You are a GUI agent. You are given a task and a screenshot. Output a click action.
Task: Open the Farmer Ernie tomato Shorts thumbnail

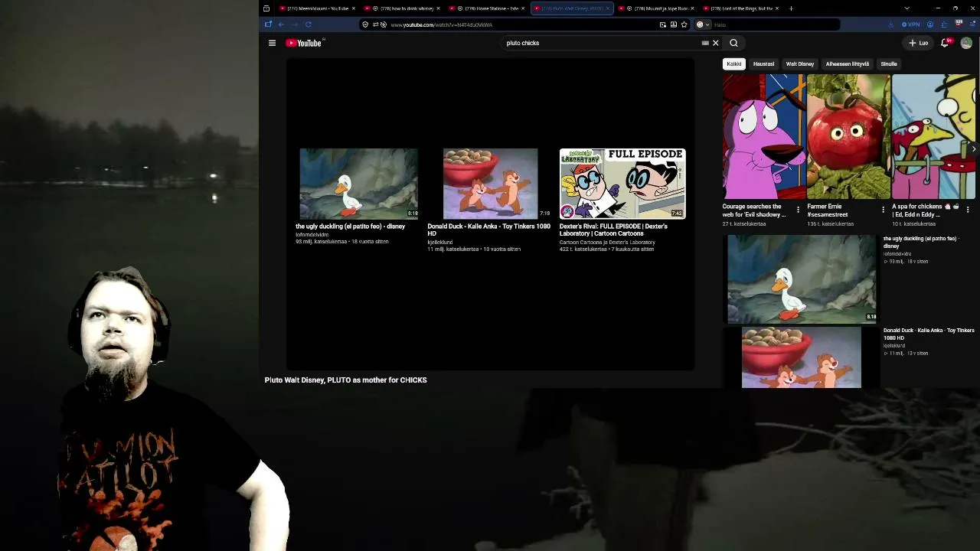(848, 137)
